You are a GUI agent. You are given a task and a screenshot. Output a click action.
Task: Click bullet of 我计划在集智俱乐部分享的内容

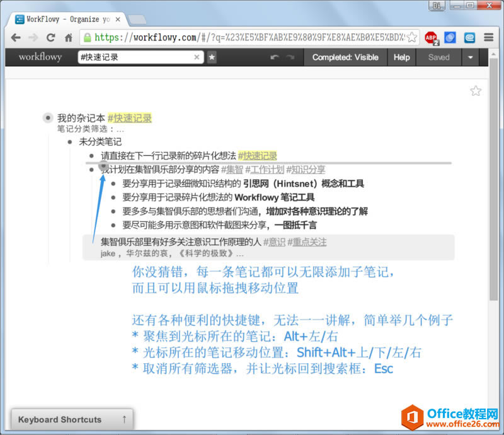click(91, 170)
